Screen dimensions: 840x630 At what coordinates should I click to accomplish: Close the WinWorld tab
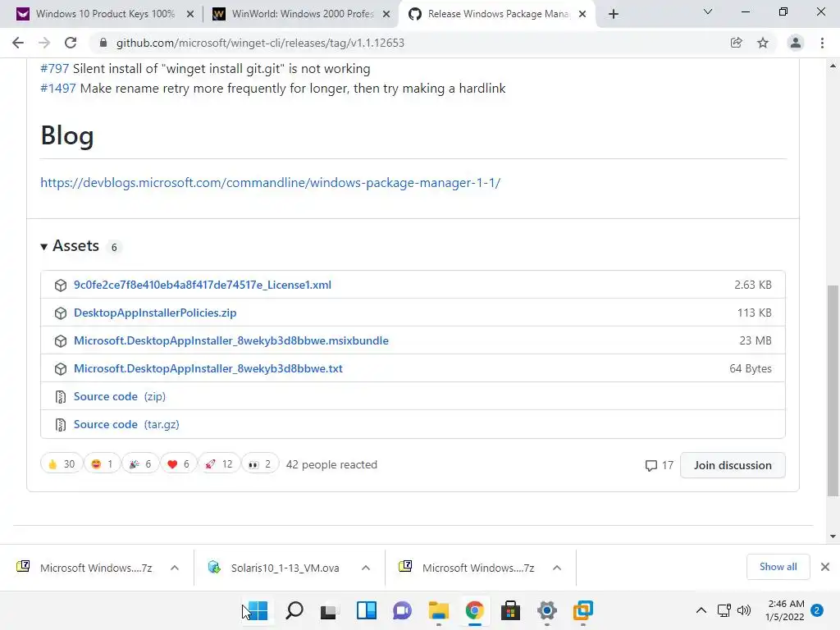point(386,15)
